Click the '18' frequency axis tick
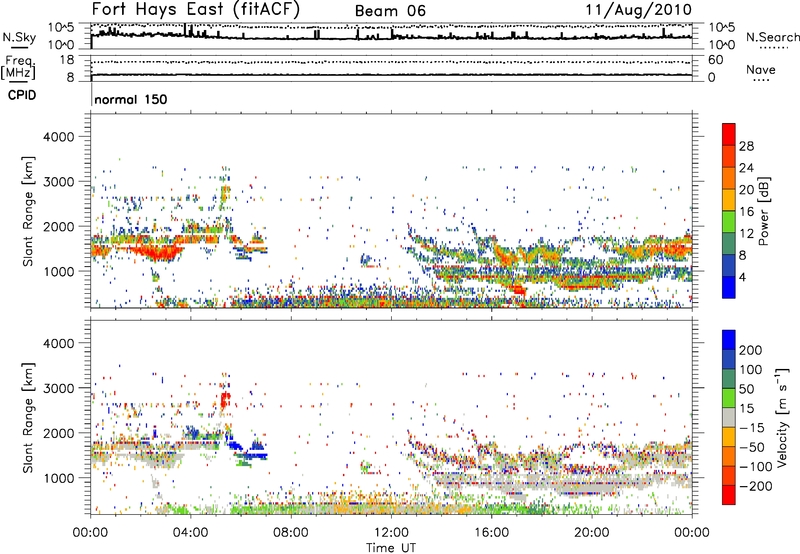Viewport: 800px width, 554px height. coord(67,60)
